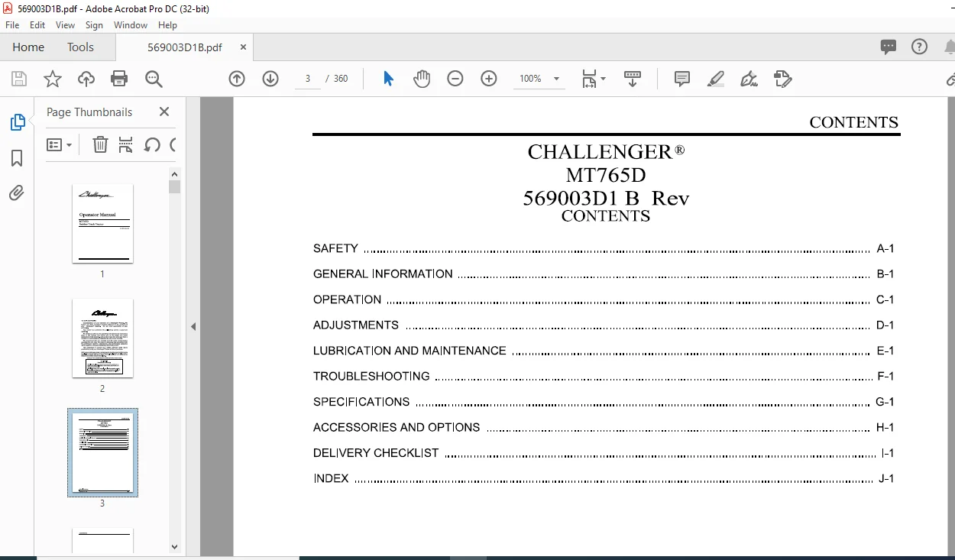Screen dimensions: 955x560
Task: Zoom in with plus icon
Action: click(x=489, y=79)
